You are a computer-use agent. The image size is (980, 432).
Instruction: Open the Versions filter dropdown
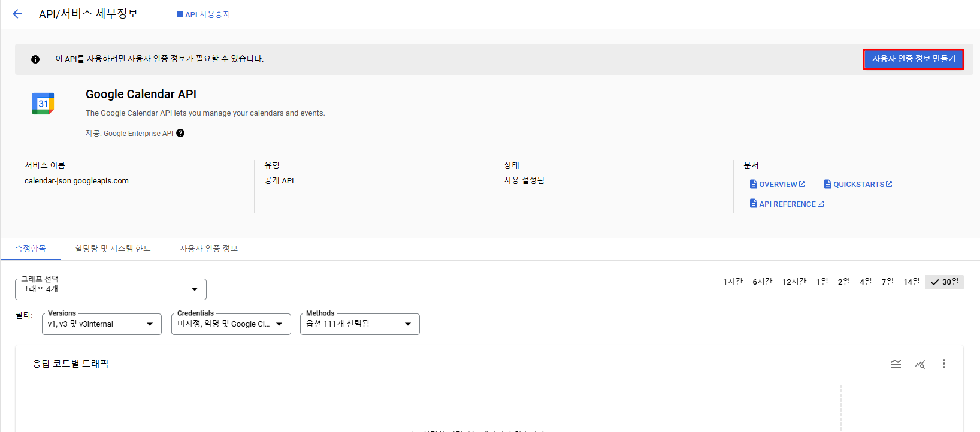102,324
